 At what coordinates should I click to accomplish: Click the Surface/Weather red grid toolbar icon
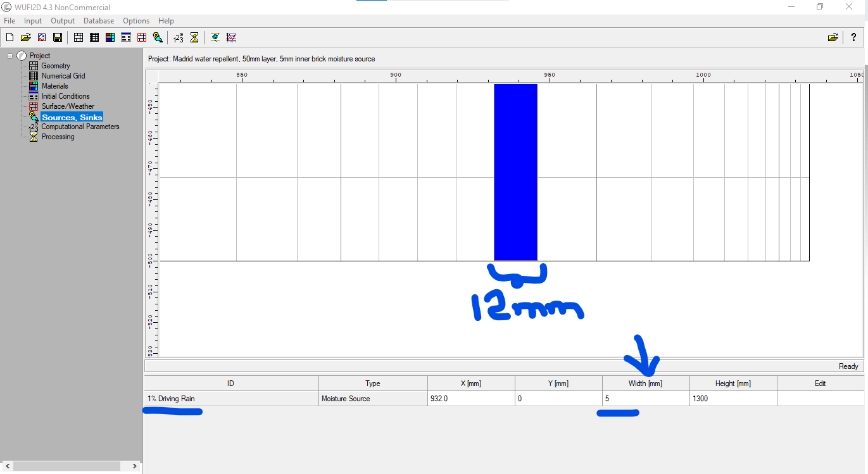142,37
